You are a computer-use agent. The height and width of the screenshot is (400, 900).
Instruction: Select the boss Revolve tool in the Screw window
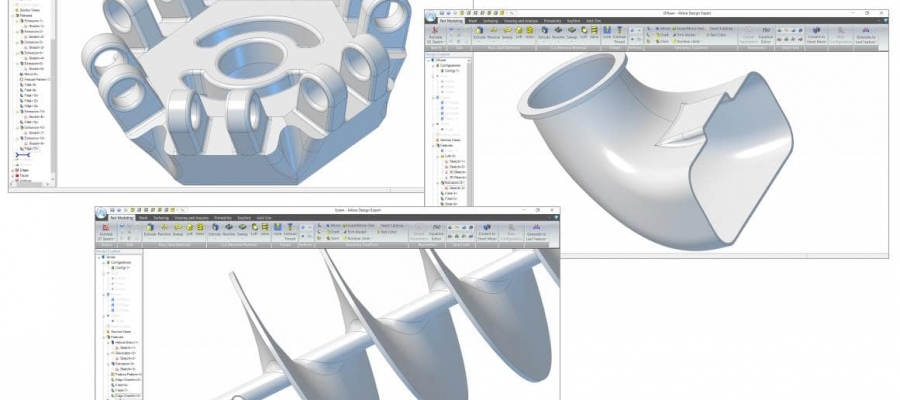(166, 232)
